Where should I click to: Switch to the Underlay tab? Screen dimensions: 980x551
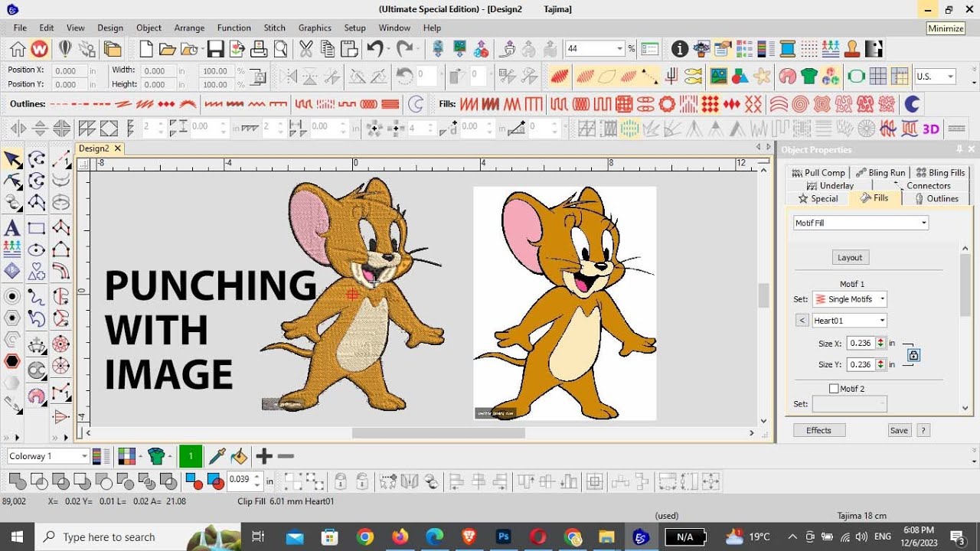(830, 185)
